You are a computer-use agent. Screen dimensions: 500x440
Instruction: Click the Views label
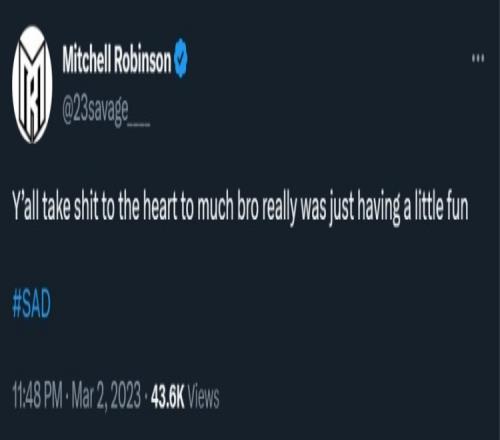(x=204, y=396)
